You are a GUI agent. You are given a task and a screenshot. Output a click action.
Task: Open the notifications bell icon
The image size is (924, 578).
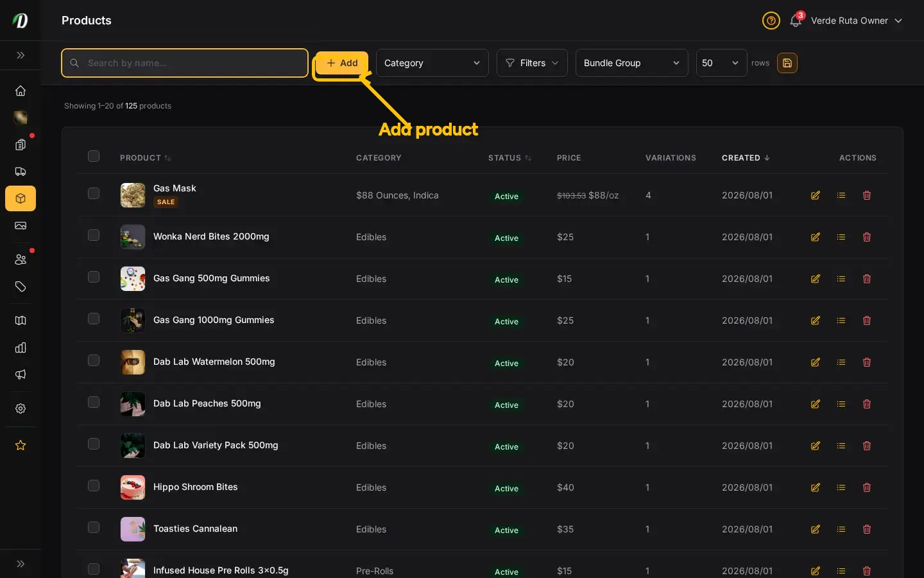tap(796, 21)
